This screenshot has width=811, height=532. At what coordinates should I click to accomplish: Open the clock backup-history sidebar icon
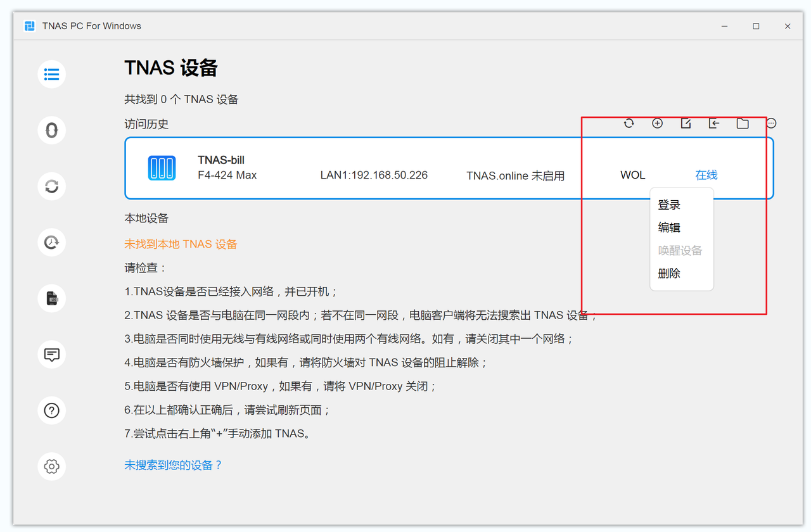pos(52,242)
